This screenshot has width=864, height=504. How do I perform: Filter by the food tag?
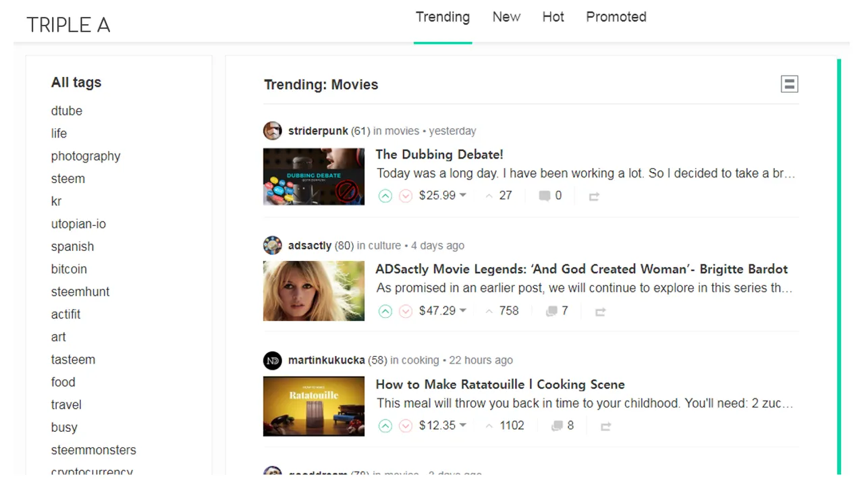click(63, 383)
